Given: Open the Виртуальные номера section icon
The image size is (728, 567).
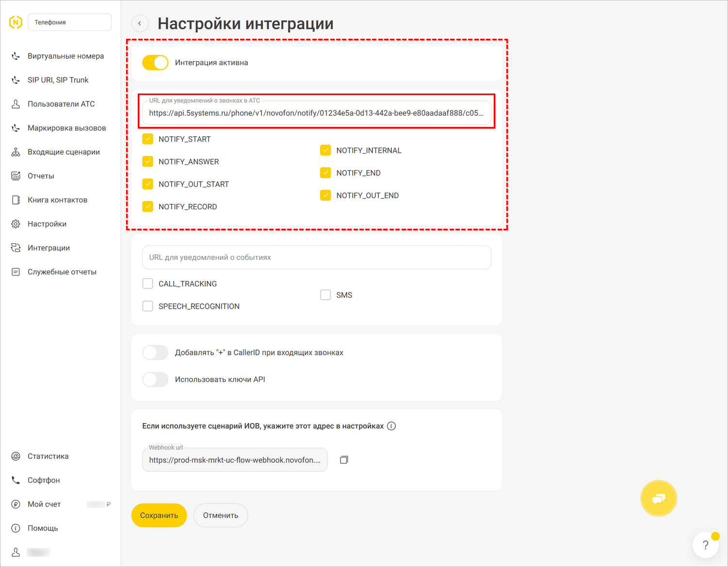Looking at the screenshot, I should coord(16,56).
